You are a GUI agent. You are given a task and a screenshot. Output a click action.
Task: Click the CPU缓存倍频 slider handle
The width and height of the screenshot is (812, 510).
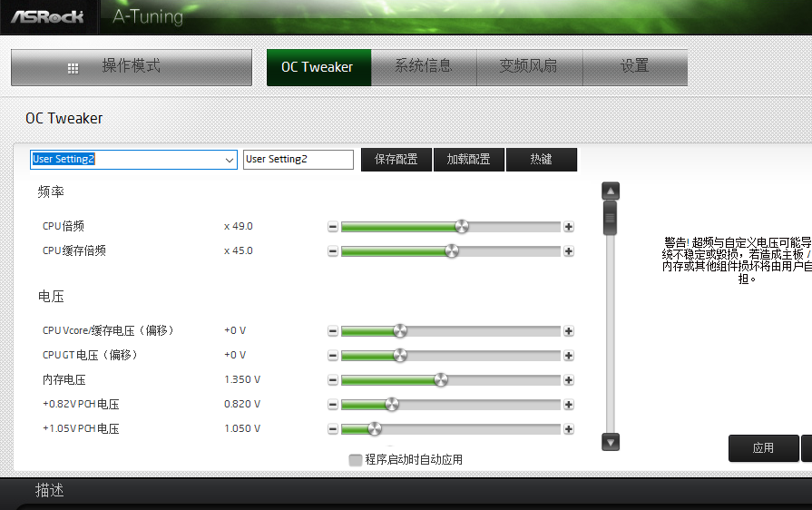point(452,251)
